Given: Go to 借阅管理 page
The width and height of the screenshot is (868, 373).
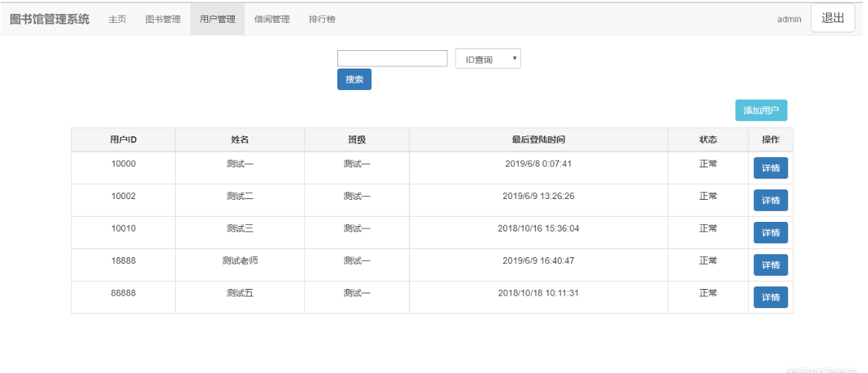Looking at the screenshot, I should 272,19.
